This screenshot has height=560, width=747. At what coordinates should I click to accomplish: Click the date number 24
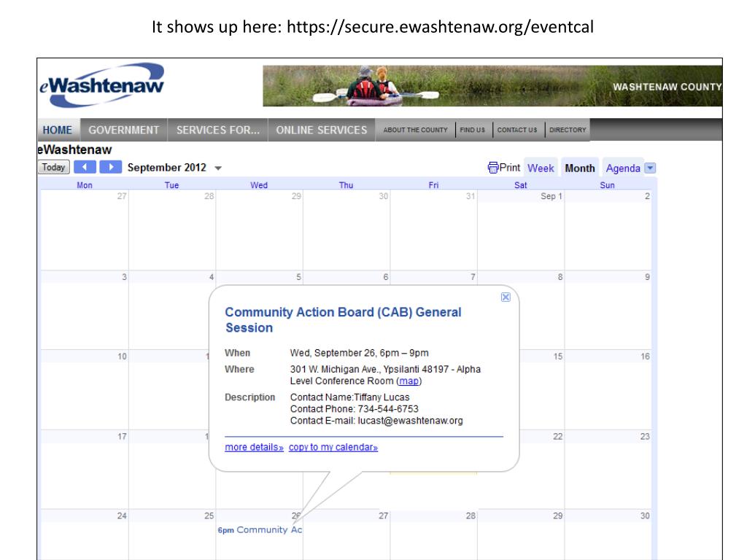tap(122, 516)
